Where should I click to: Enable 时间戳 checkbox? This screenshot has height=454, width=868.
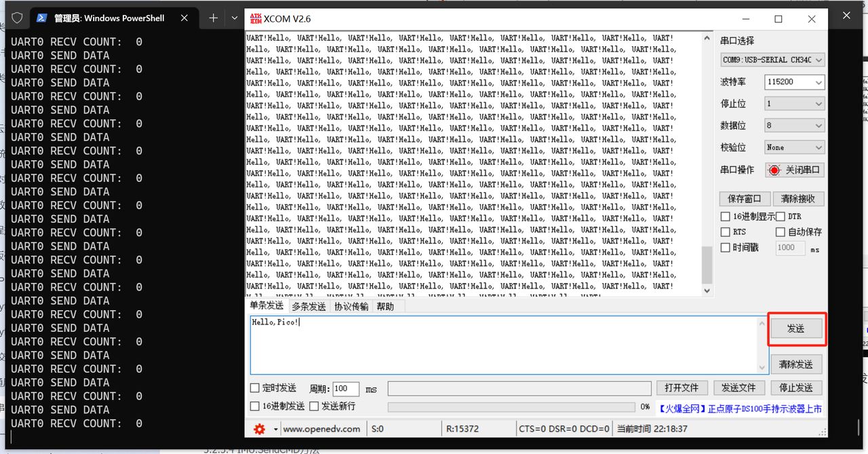pos(726,248)
